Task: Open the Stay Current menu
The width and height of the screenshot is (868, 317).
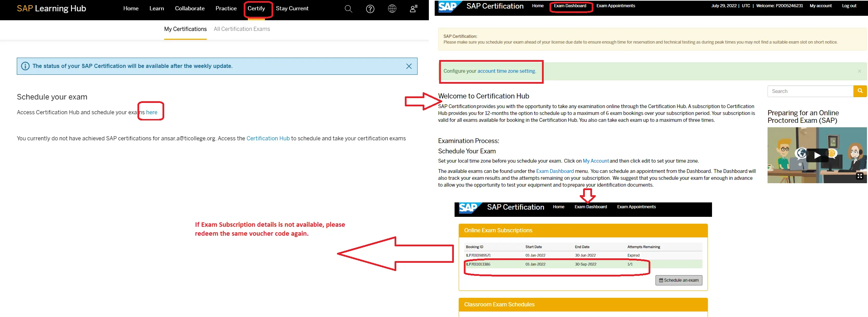Action: pyautogui.click(x=292, y=8)
